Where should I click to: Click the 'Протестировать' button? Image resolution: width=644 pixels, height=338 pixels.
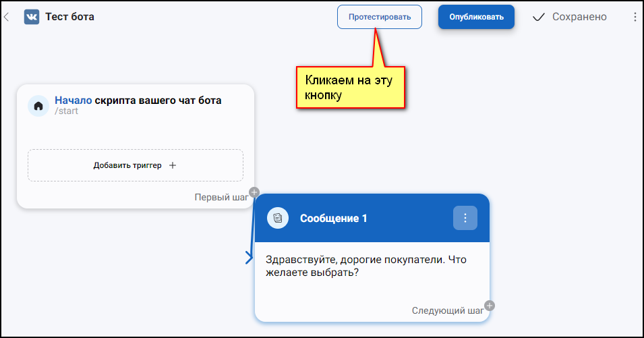pyautogui.click(x=380, y=17)
